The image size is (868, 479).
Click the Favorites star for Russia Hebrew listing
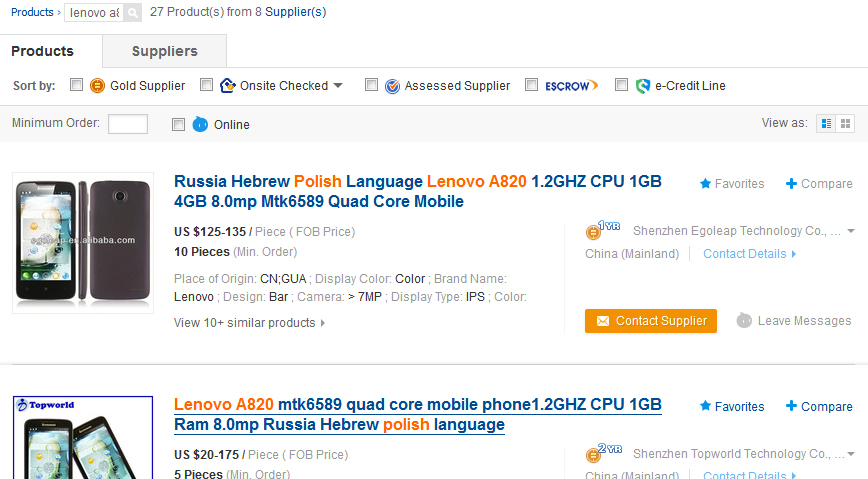pos(705,184)
